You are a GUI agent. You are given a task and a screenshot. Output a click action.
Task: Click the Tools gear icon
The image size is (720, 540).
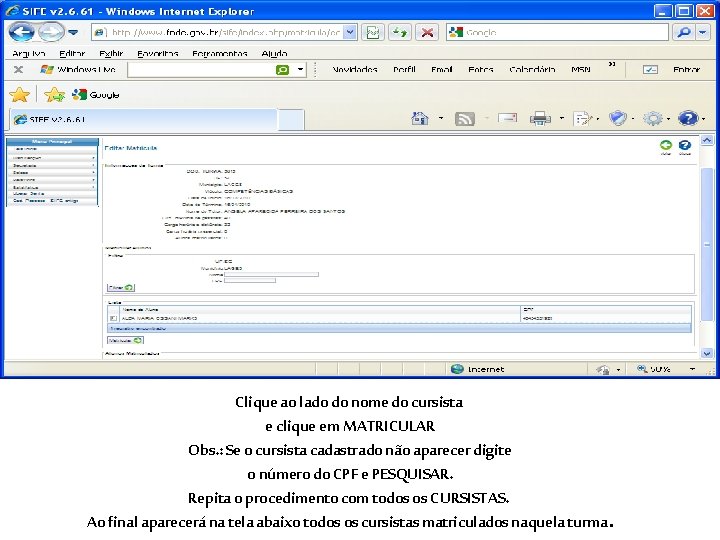coord(653,119)
